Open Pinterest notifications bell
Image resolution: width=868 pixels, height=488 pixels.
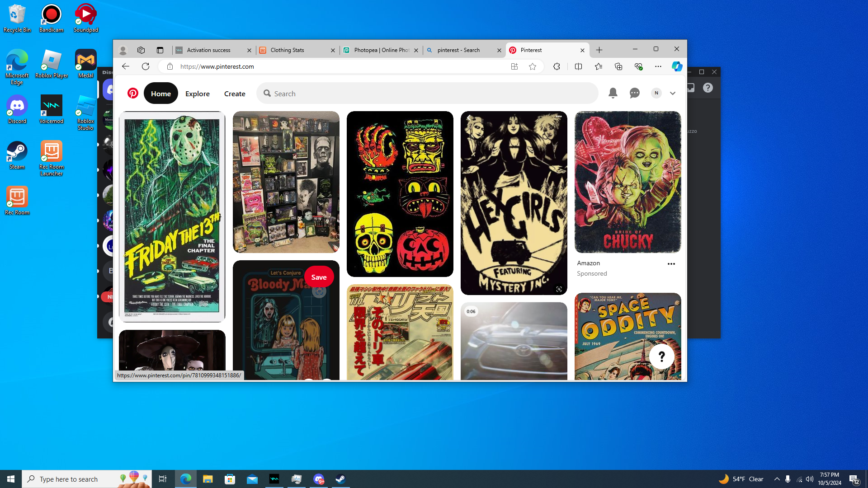point(613,93)
